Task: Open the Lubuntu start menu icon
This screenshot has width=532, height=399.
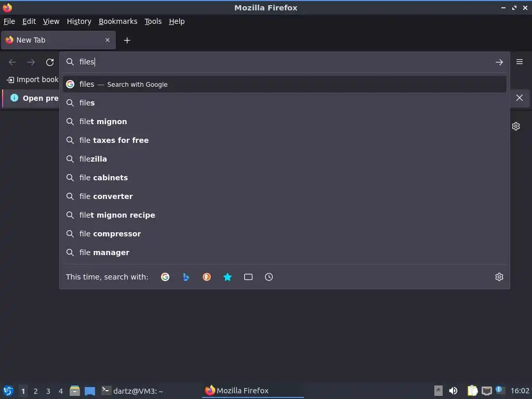Action: (x=8, y=391)
